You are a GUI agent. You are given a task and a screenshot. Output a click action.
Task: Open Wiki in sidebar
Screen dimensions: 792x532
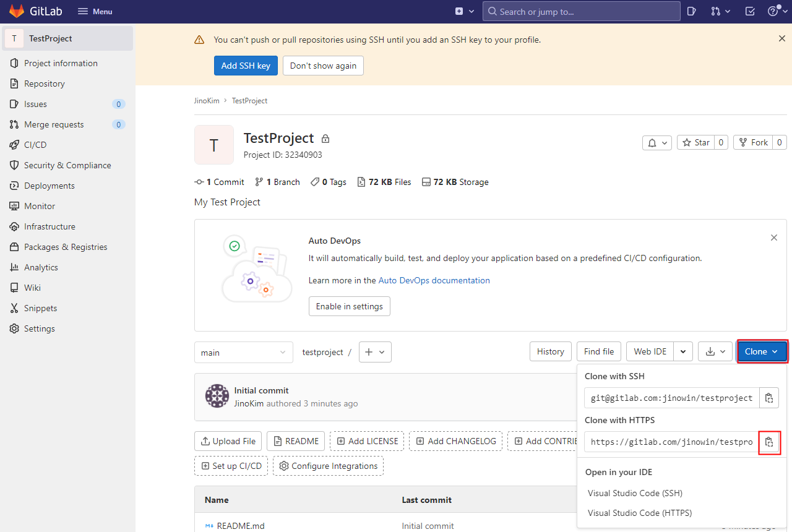68,288
